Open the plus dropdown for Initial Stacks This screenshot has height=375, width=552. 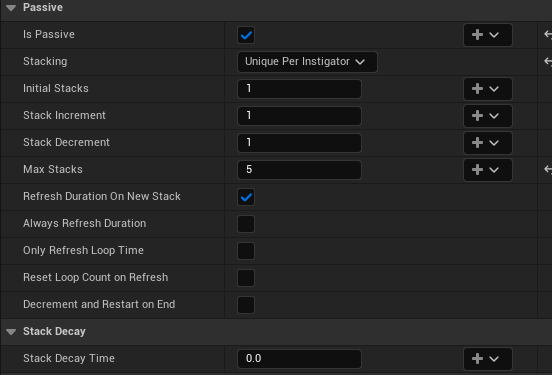click(x=488, y=89)
